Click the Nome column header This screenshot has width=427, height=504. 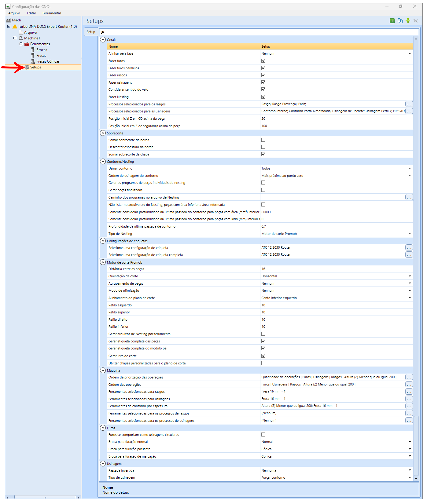(x=184, y=46)
